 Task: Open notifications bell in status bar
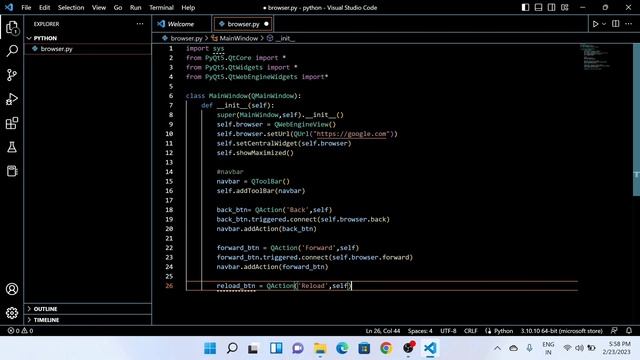pos(629,331)
